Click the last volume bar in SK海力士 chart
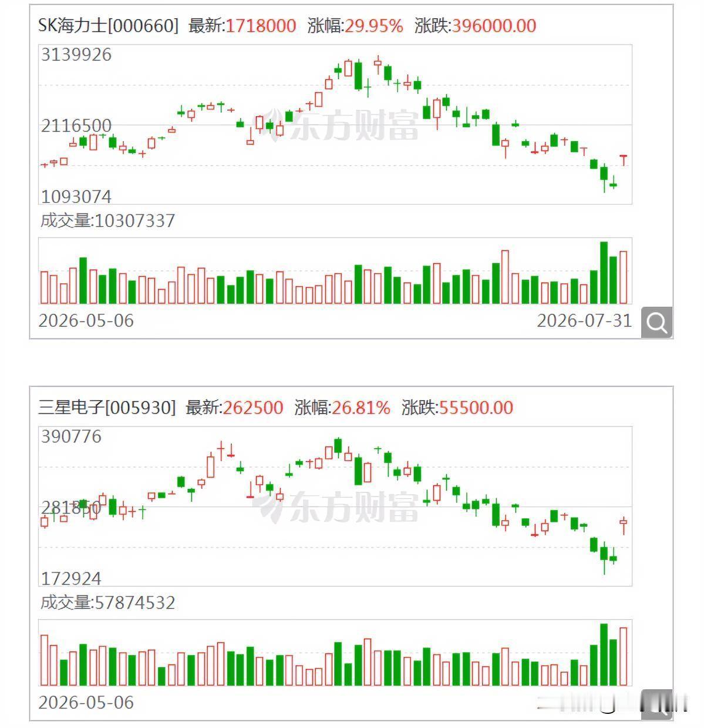The width and height of the screenshot is (704, 728). (624, 277)
